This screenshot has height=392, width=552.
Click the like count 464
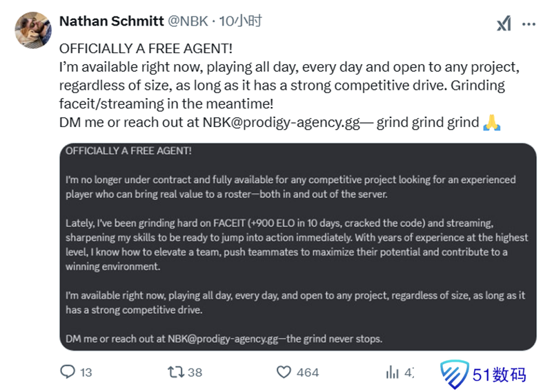click(x=307, y=373)
